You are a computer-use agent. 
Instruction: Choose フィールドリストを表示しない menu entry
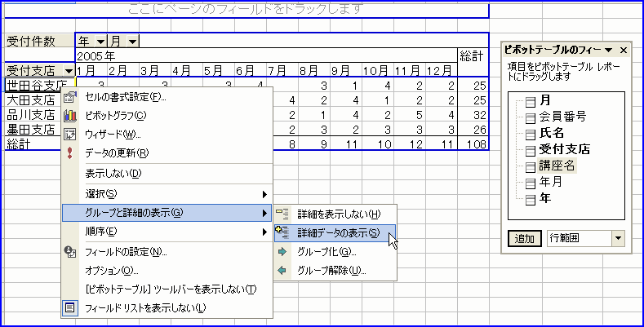click(x=167, y=307)
